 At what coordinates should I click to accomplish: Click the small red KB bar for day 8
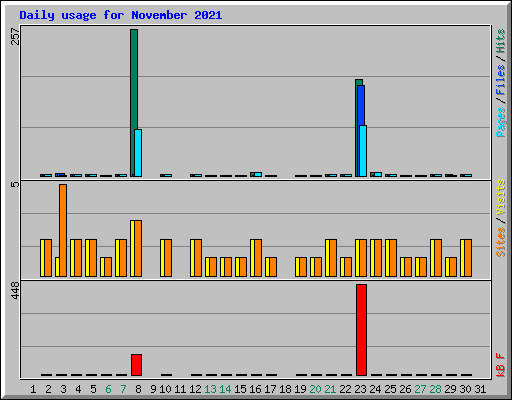coord(136,365)
